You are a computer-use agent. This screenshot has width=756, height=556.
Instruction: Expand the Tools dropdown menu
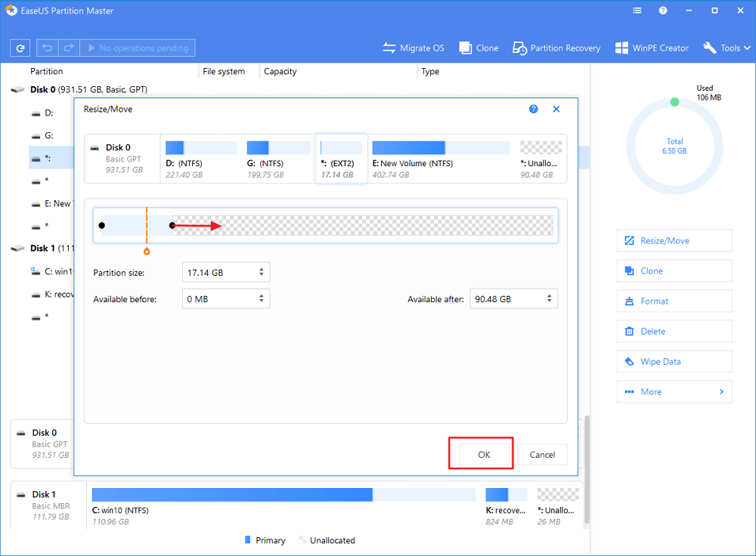tap(727, 48)
